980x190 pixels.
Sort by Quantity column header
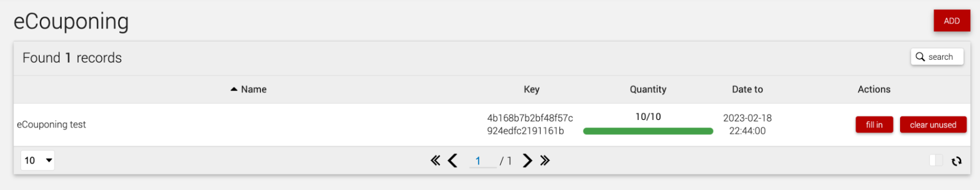click(648, 89)
